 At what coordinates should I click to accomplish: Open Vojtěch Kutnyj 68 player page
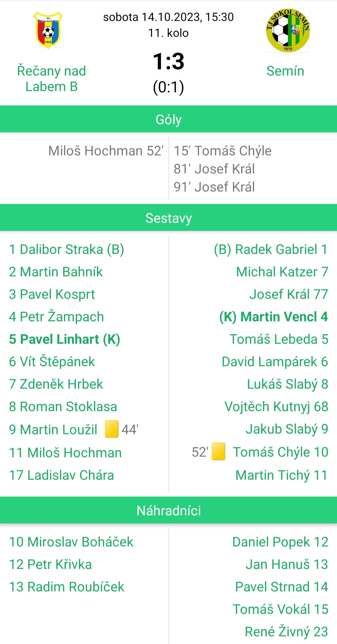pos(276,407)
